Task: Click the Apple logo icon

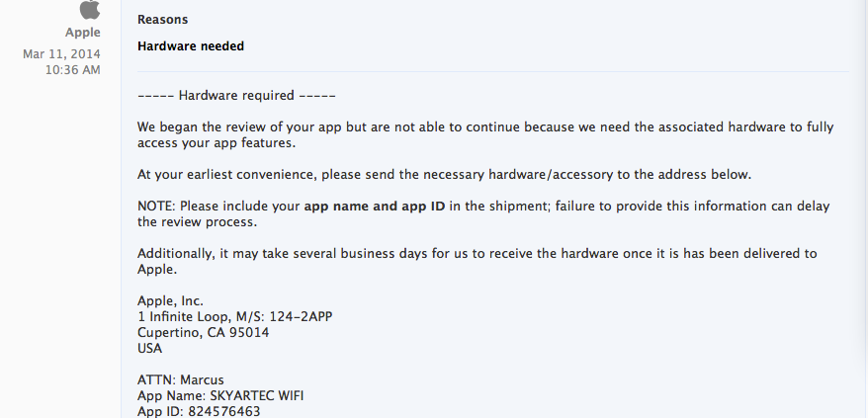Action: (x=90, y=10)
